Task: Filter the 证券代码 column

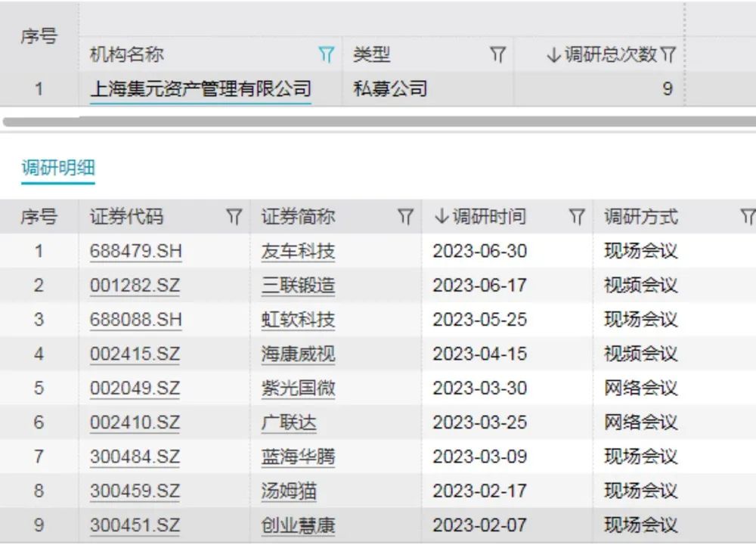Action: tap(234, 217)
